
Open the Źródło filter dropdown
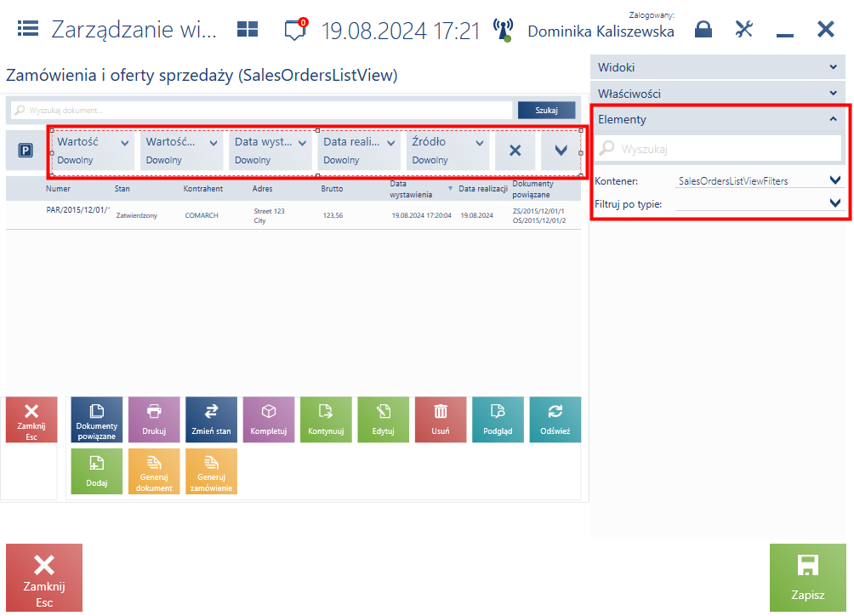(447, 151)
